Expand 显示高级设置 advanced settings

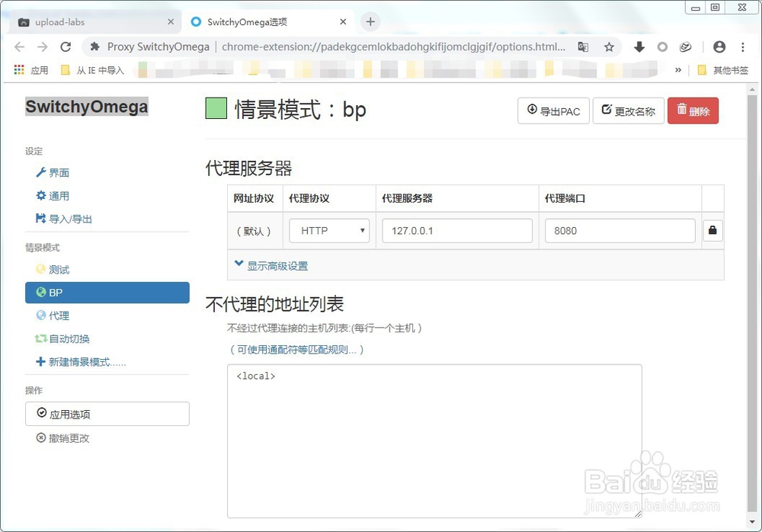(x=272, y=265)
